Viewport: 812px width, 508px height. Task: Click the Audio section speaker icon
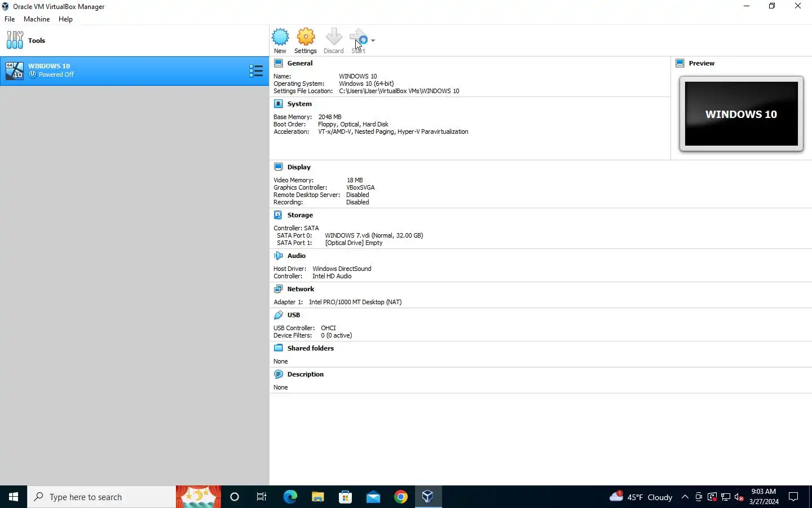tap(278, 255)
